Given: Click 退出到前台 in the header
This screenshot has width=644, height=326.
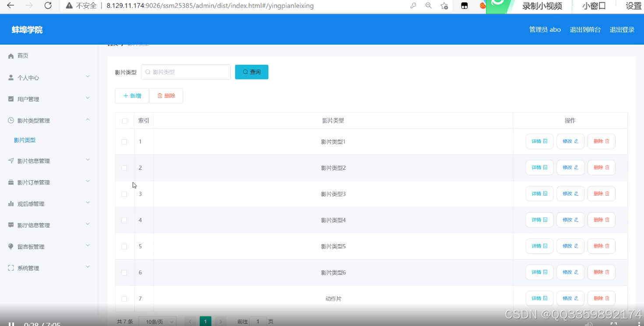Looking at the screenshot, I should click(585, 30).
